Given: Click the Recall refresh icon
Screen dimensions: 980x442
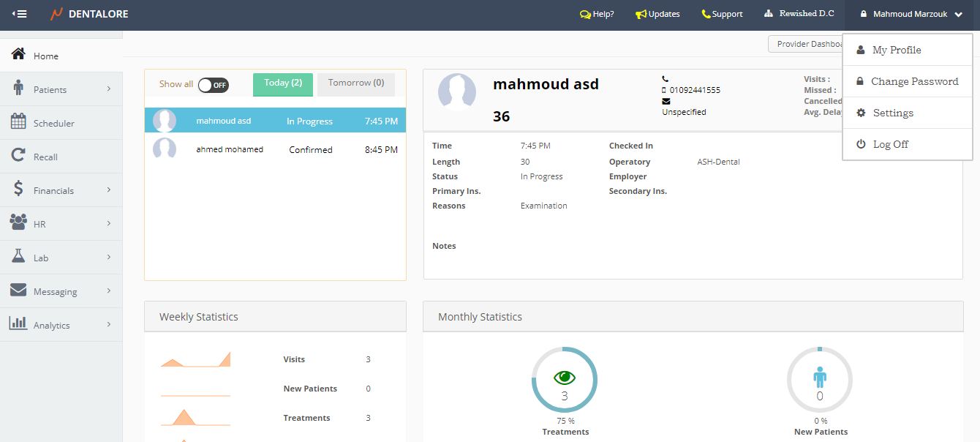Looking at the screenshot, I should 18,156.
